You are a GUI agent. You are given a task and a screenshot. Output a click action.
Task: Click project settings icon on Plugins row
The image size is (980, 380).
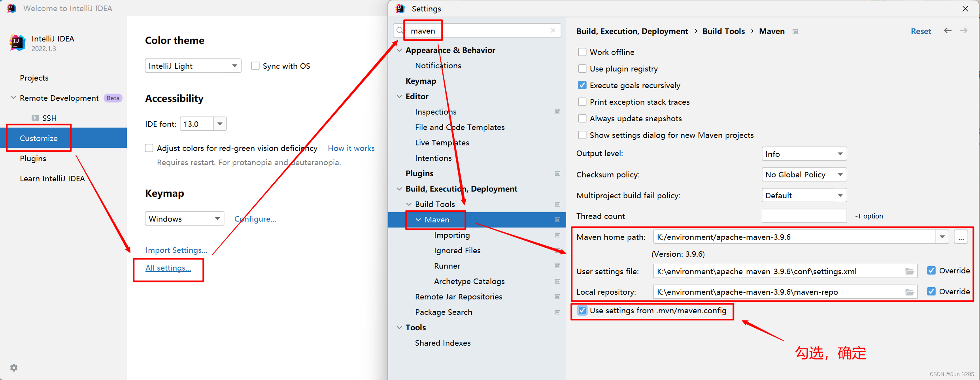(557, 173)
